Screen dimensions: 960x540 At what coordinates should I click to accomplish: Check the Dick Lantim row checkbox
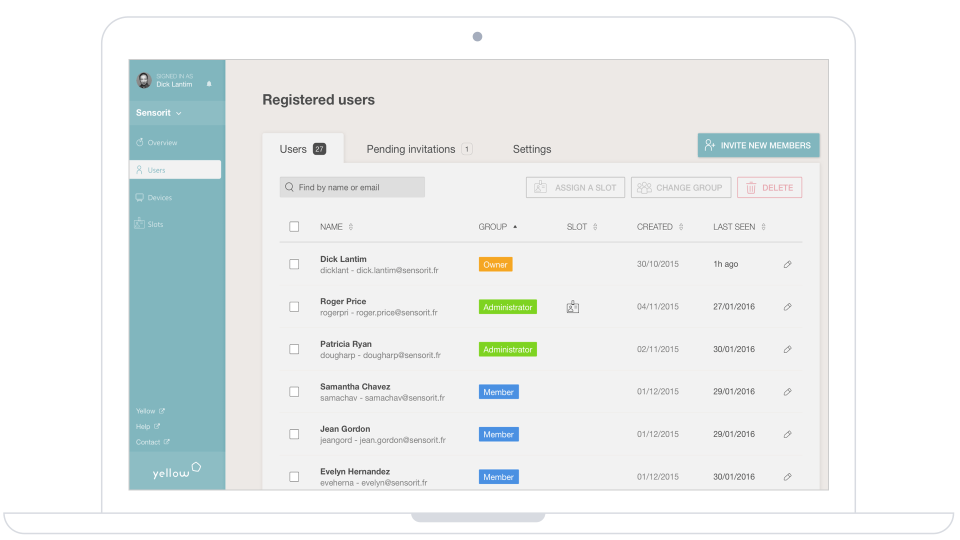click(x=294, y=264)
